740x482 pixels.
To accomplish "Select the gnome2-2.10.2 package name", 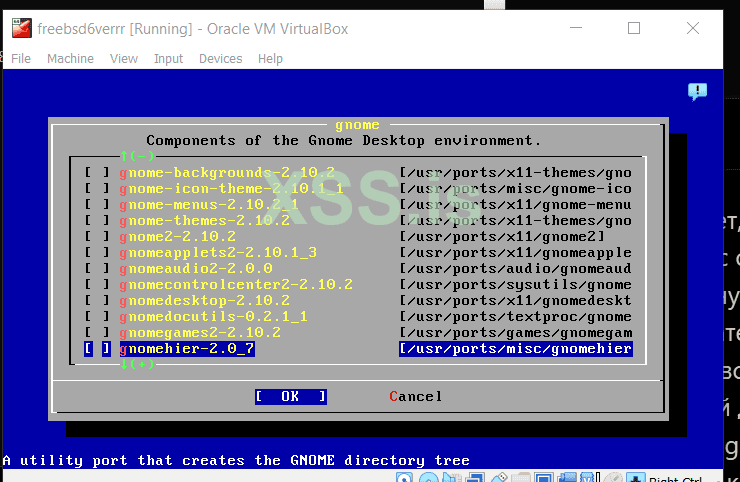I will click(x=177, y=237).
